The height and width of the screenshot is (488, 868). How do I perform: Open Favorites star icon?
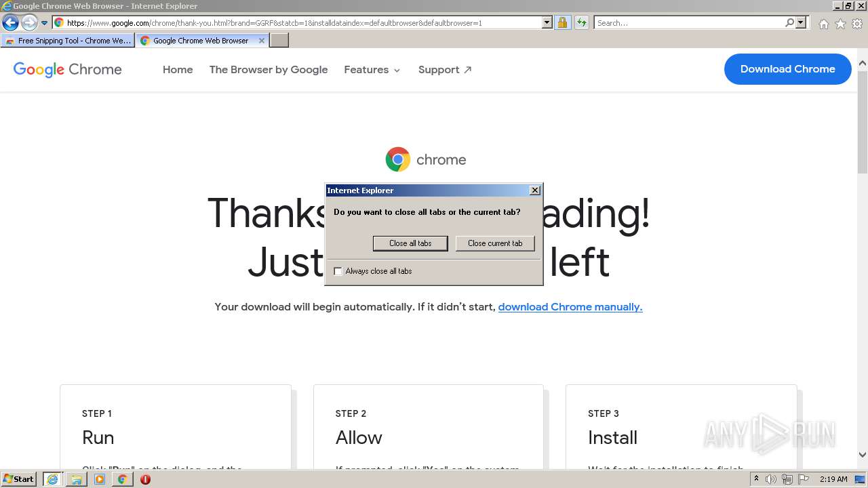[840, 24]
